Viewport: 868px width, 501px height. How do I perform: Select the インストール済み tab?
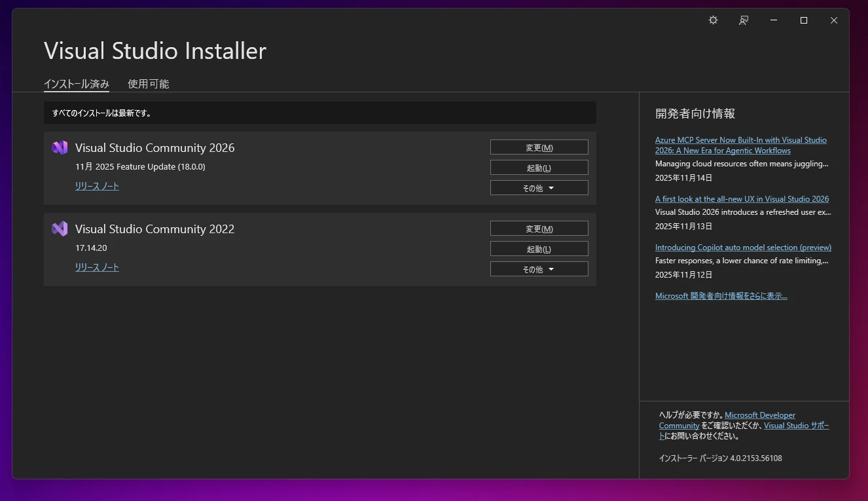[x=76, y=84]
